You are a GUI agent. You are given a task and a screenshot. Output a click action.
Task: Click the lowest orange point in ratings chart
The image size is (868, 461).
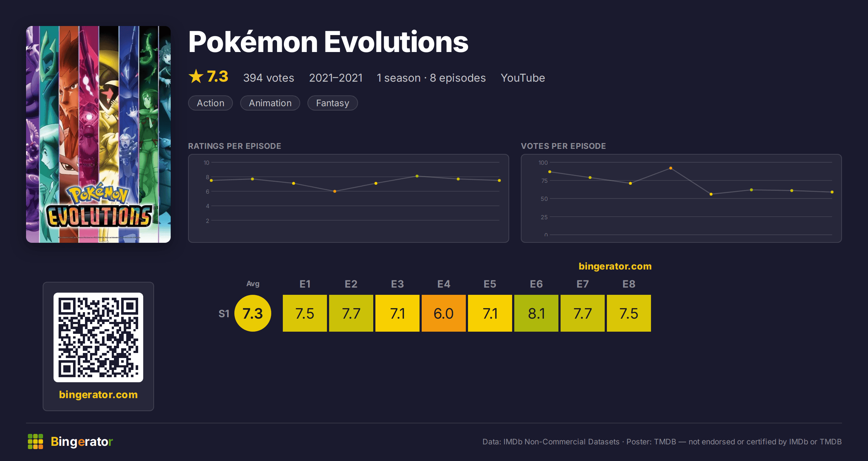pos(335,191)
